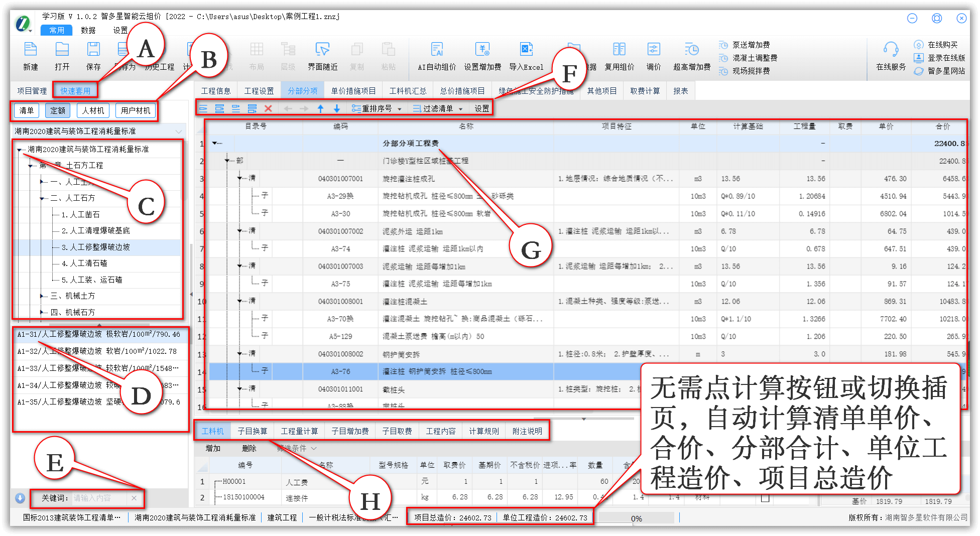Screen dimensions: 980x536
Task: Click the 0% progress bar
Action: pos(637,517)
